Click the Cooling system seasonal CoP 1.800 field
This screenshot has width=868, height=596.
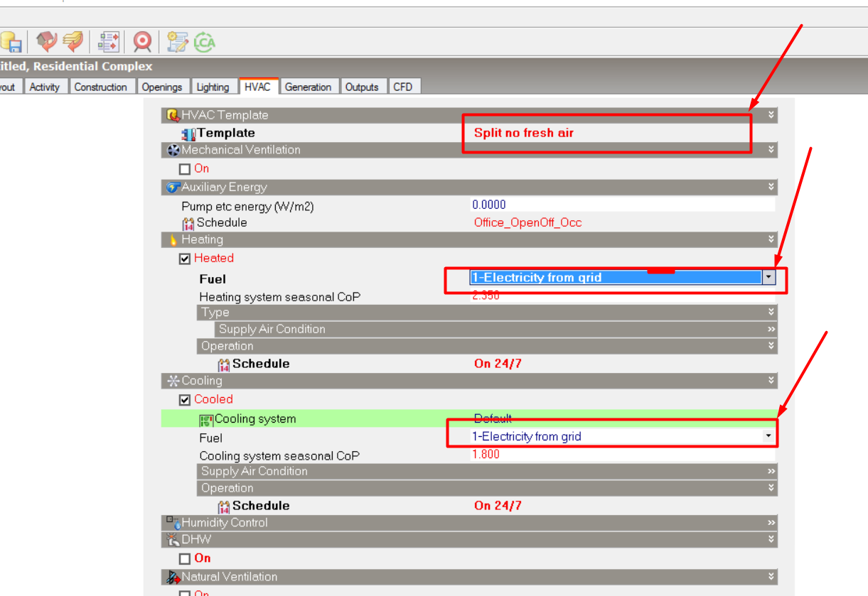[x=622, y=454]
